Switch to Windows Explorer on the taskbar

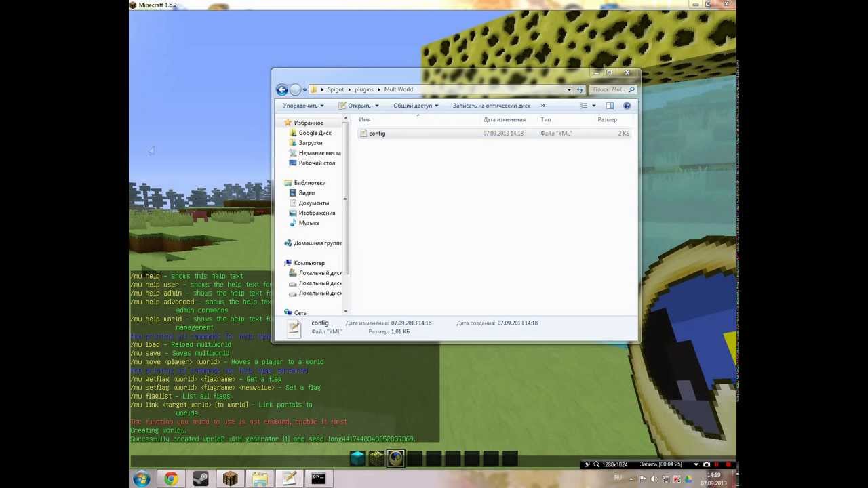coord(260,479)
